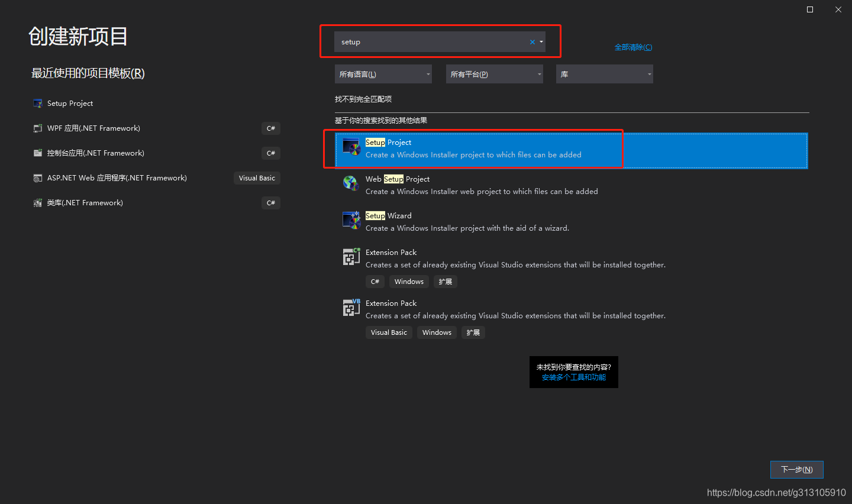Choose ASP.NET Web 应用程序 recent template

click(x=156, y=178)
